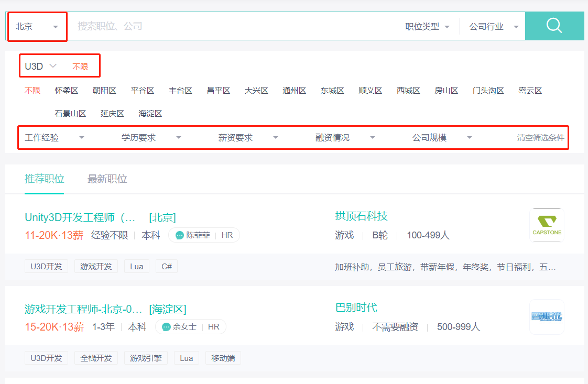Open the 公司行业 dropdown

pyautogui.click(x=491, y=26)
